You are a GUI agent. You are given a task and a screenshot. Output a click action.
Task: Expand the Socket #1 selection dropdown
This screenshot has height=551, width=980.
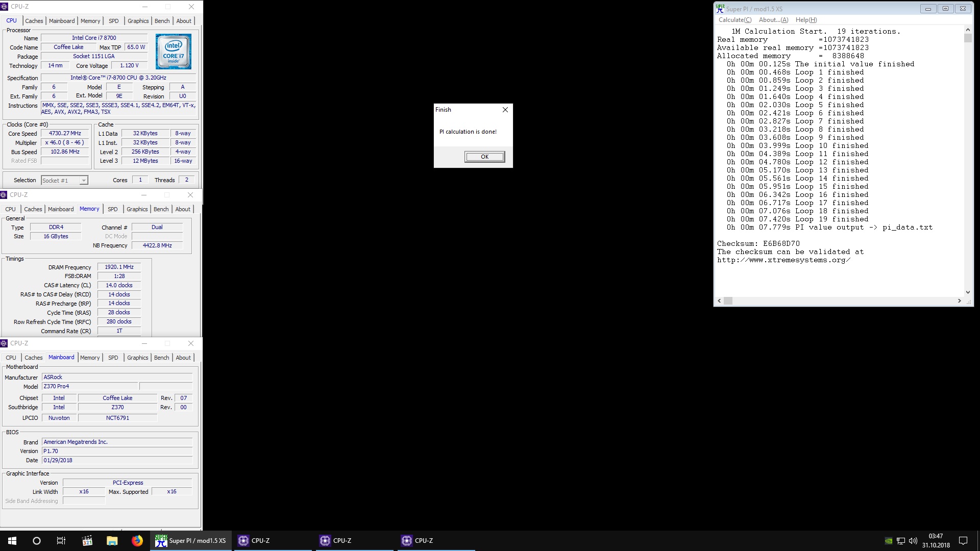click(x=84, y=180)
